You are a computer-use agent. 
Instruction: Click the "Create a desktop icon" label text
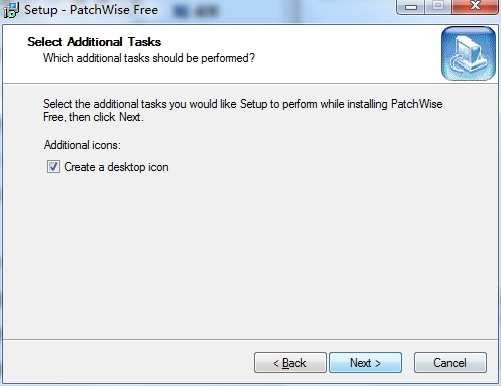point(116,167)
